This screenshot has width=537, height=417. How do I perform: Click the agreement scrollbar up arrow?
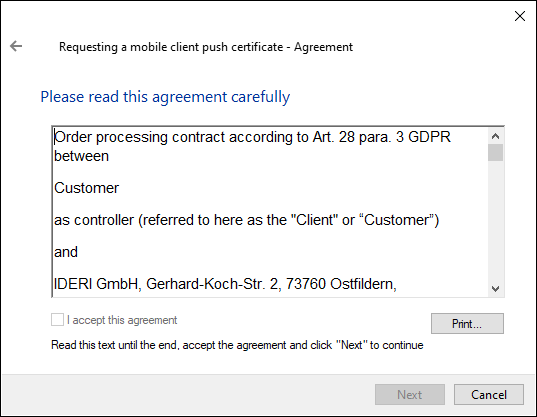pyautogui.click(x=495, y=136)
